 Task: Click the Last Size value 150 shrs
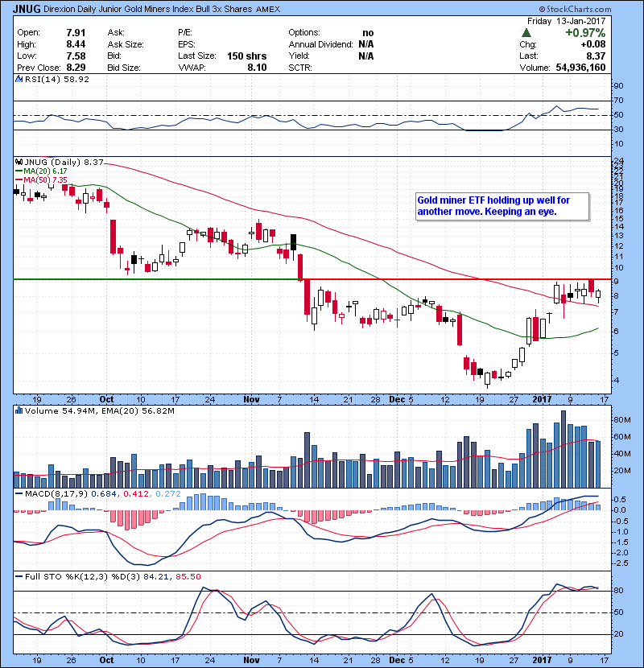[x=247, y=56]
